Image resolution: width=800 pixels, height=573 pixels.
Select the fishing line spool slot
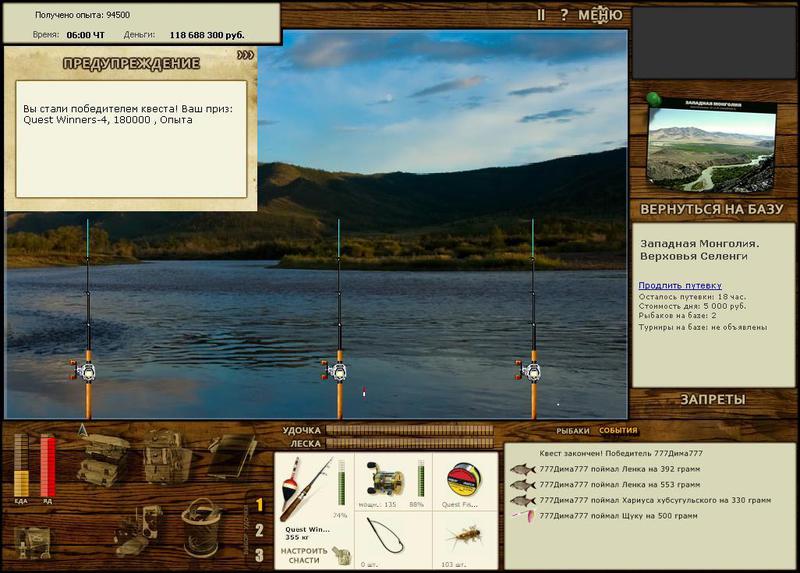[464, 482]
